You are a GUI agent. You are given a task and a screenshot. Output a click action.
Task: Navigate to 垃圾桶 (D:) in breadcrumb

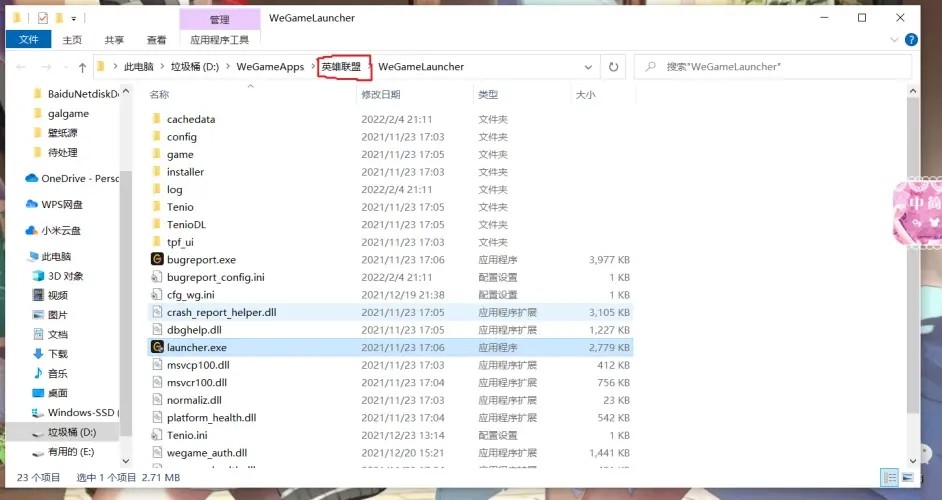tap(195, 67)
